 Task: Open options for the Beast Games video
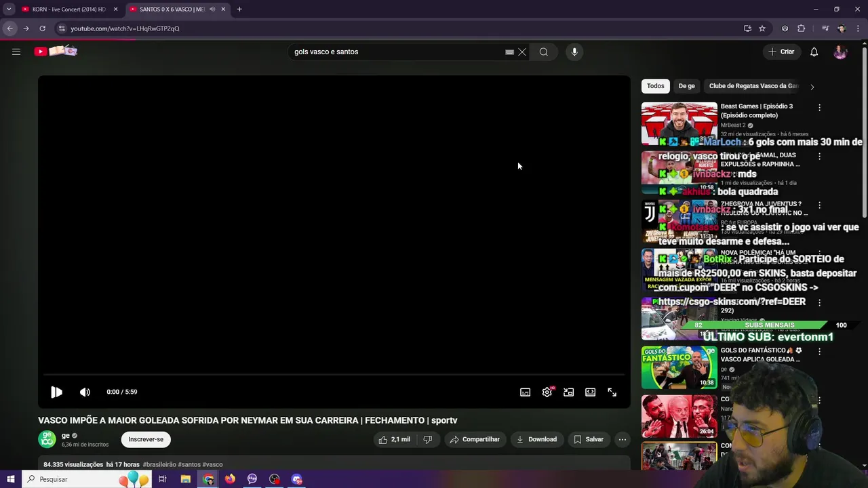coord(819,108)
